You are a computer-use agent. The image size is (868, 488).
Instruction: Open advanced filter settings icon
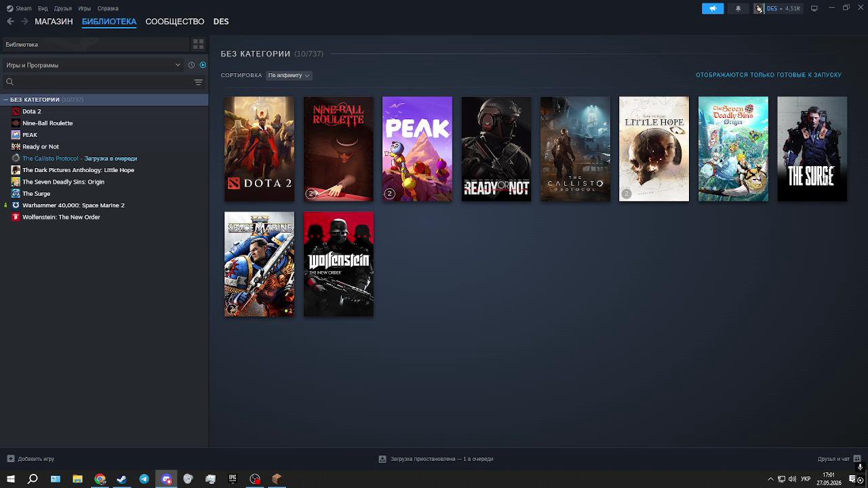click(198, 82)
